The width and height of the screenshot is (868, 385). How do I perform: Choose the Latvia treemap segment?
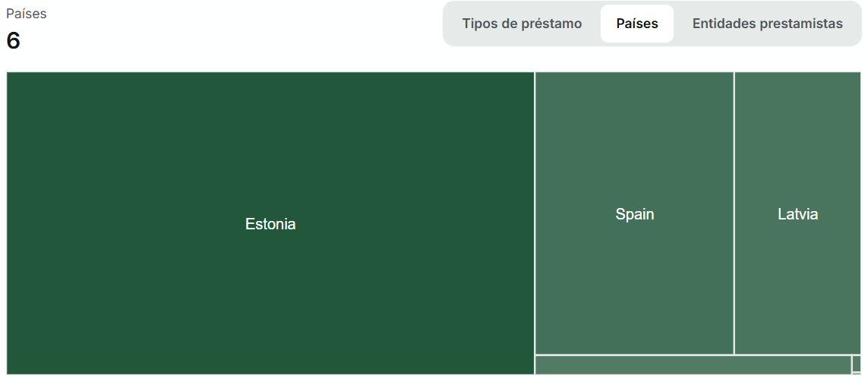tap(797, 213)
